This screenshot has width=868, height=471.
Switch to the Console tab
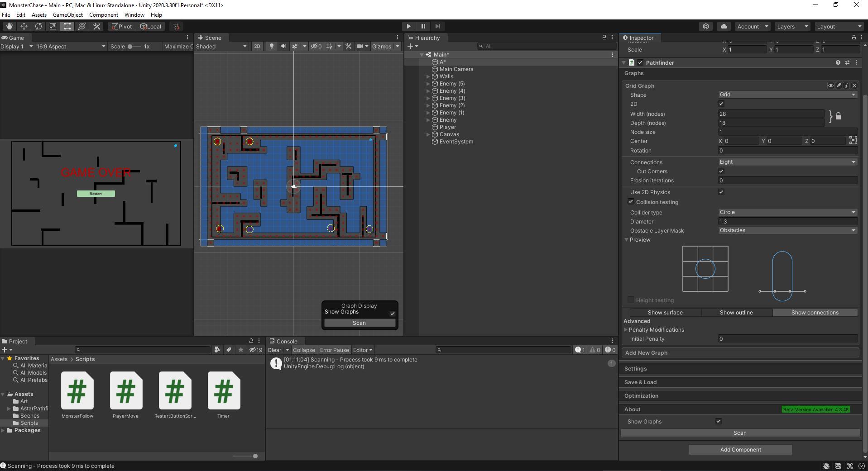pyautogui.click(x=286, y=341)
